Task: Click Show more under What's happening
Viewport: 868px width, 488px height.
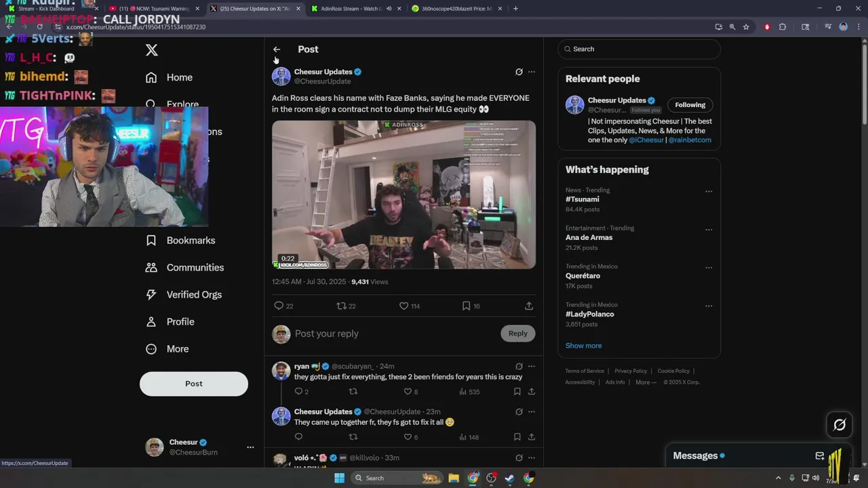Action: click(583, 346)
